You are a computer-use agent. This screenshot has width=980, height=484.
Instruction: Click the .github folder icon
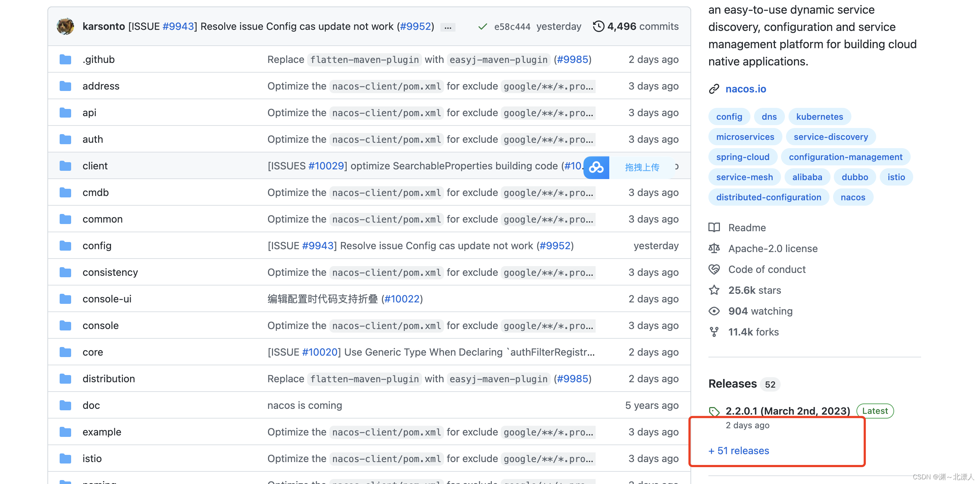pyautogui.click(x=65, y=59)
